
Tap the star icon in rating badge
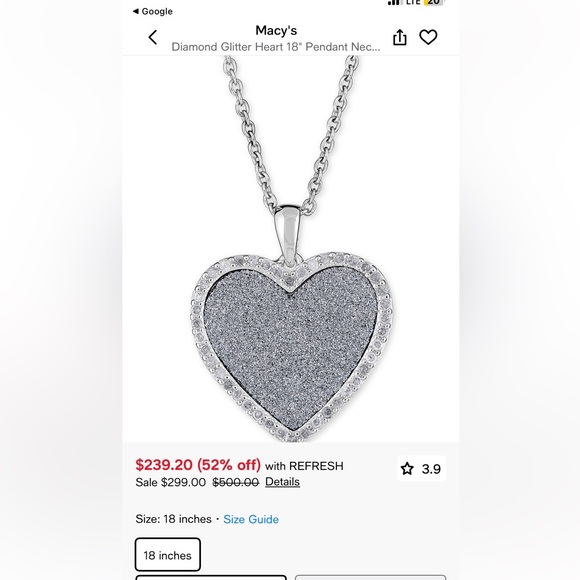pyautogui.click(x=407, y=469)
